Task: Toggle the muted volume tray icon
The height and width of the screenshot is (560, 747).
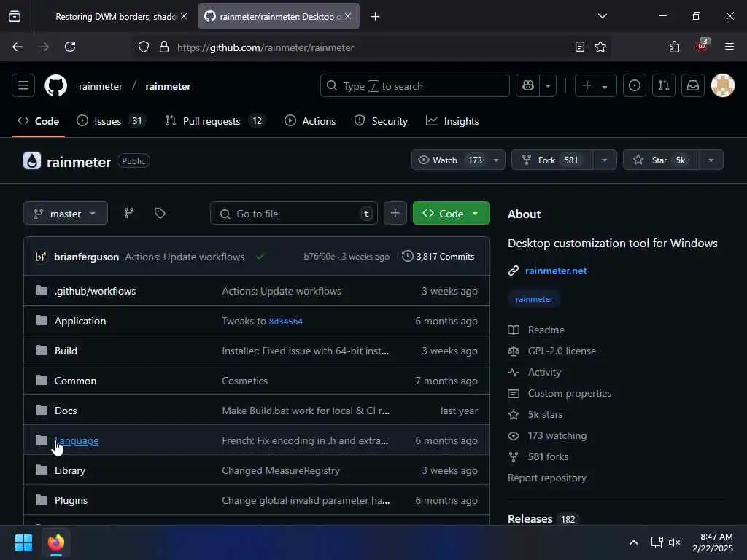Action: click(x=675, y=542)
